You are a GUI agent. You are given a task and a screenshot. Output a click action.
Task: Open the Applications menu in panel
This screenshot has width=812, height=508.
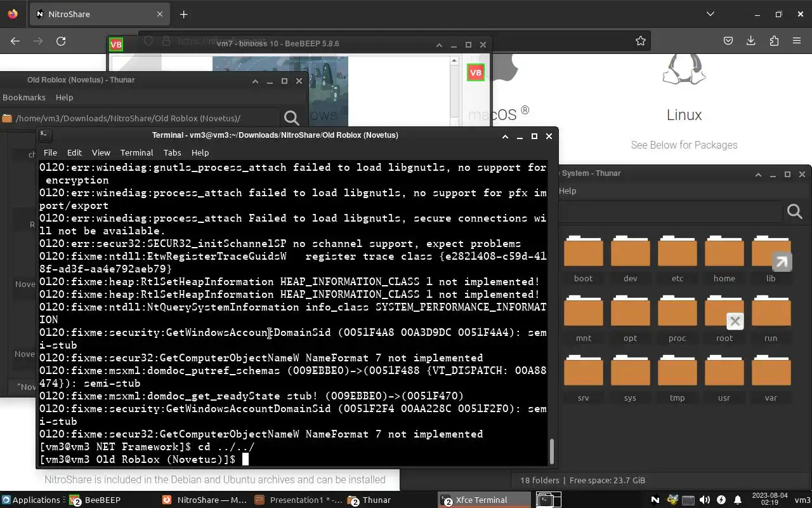pos(30,500)
